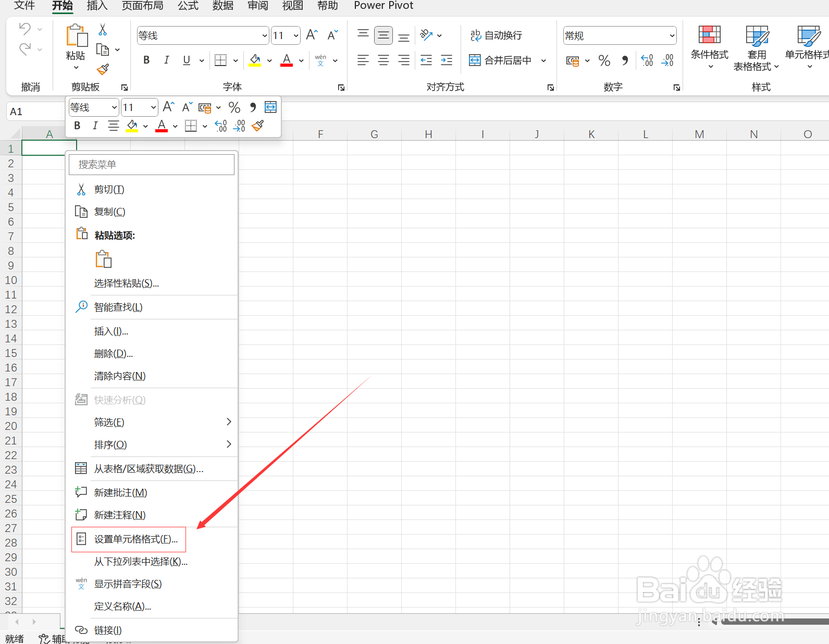Open the Formulas (公式) ribbon tab
This screenshot has width=829, height=644.
coord(188,6)
